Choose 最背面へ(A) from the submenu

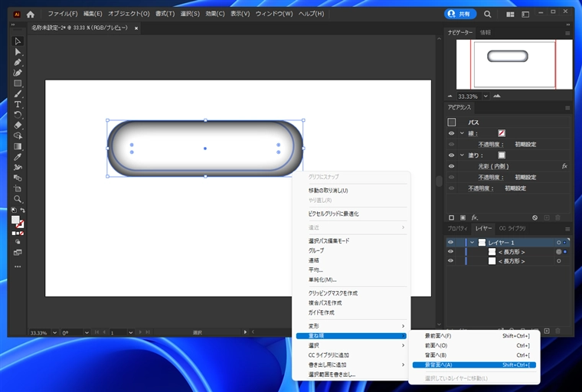pos(474,365)
